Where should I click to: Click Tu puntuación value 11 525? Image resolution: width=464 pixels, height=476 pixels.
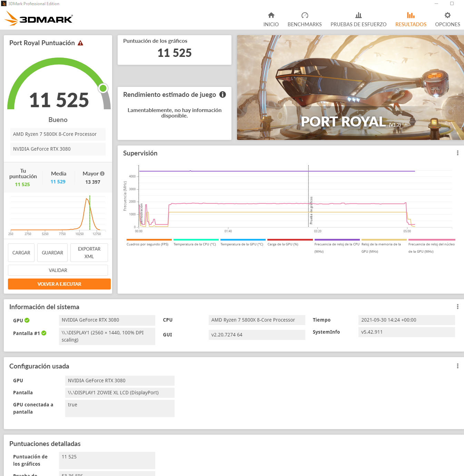point(22,184)
